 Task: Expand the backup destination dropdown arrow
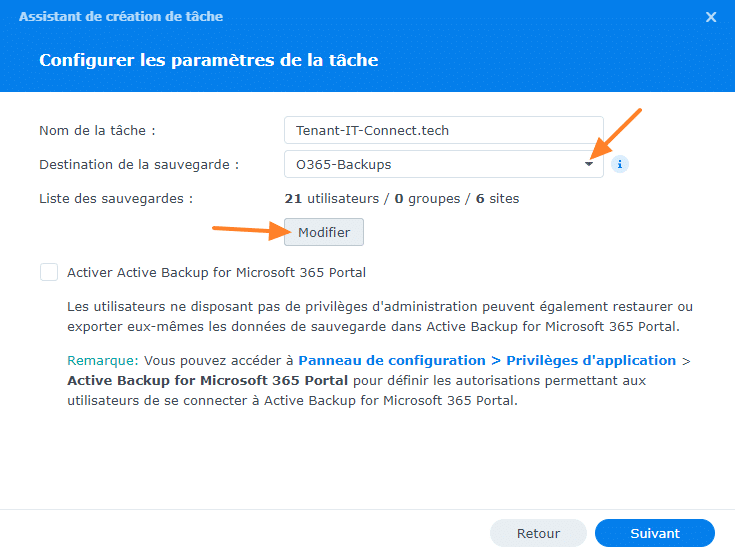[x=589, y=164]
